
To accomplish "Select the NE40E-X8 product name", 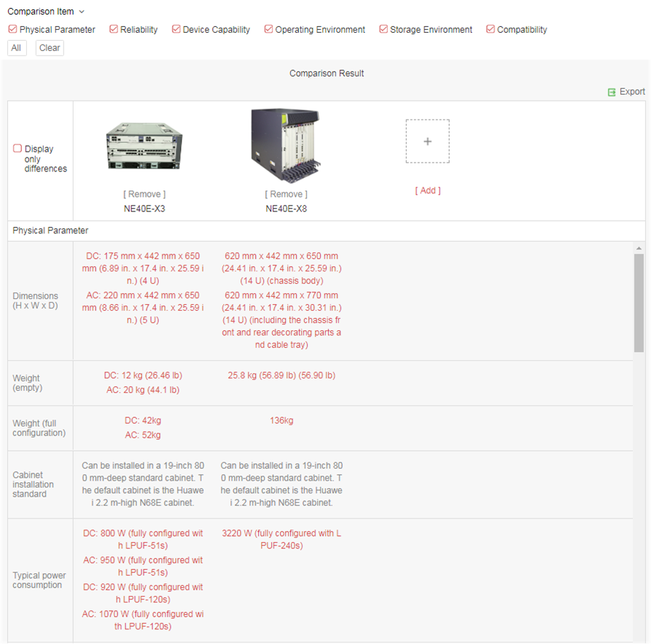I will pos(286,209).
